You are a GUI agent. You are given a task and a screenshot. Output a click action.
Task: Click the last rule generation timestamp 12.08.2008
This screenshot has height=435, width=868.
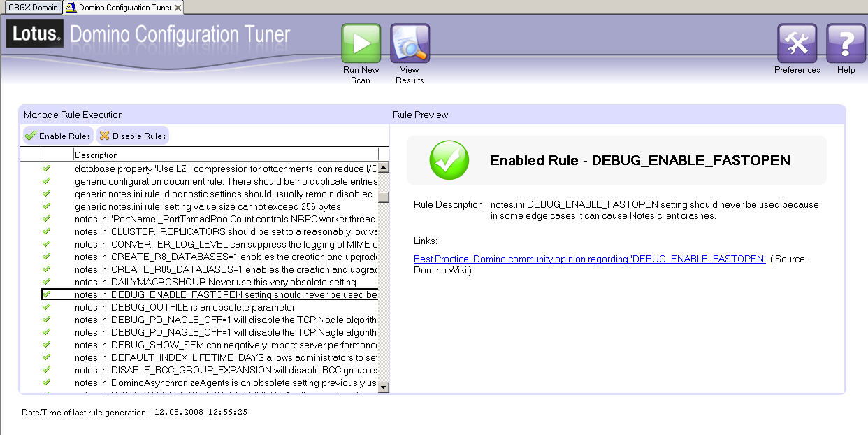[201, 413]
